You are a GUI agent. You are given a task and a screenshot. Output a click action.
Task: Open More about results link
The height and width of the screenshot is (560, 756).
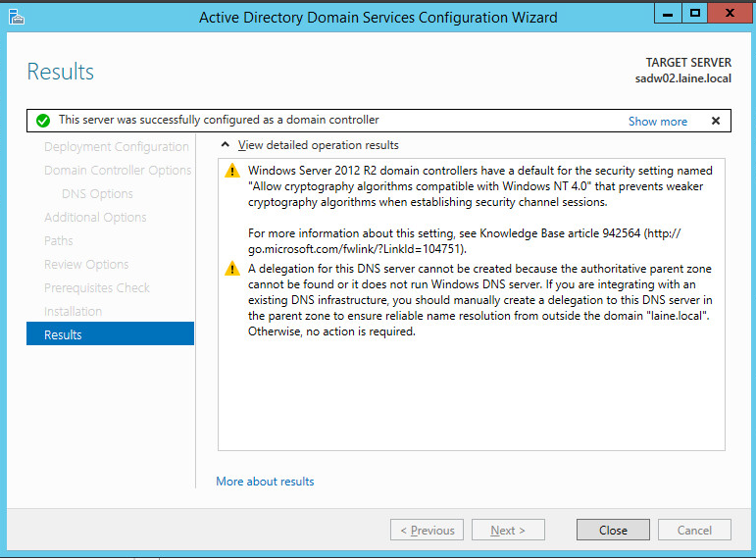[265, 482]
